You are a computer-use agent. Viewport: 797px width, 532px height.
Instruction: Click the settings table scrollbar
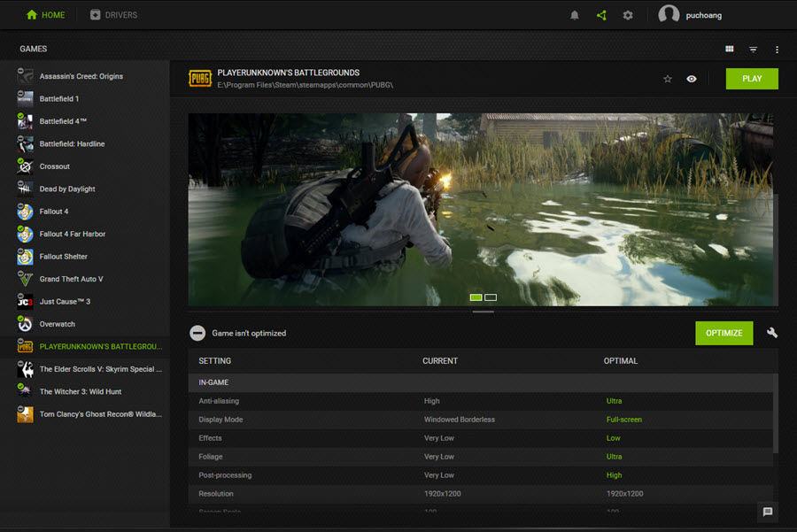(x=776, y=413)
